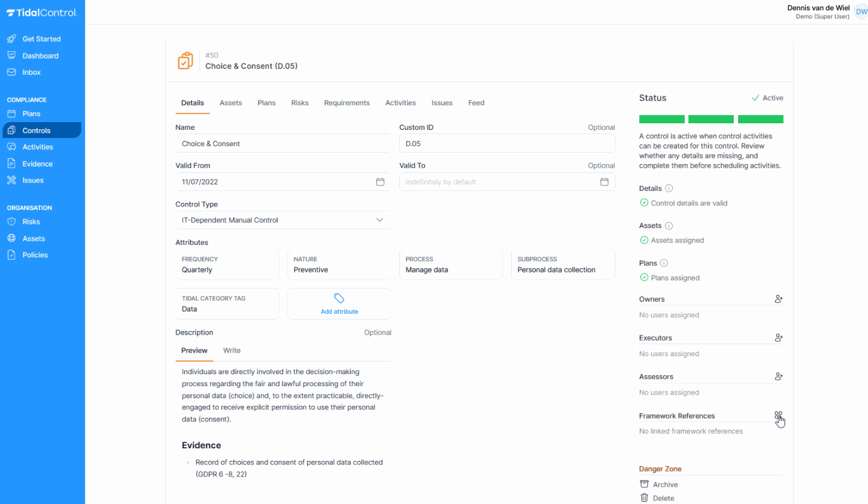Click the add-user icon for Assessors
The width and height of the screenshot is (868, 504).
pos(779,376)
